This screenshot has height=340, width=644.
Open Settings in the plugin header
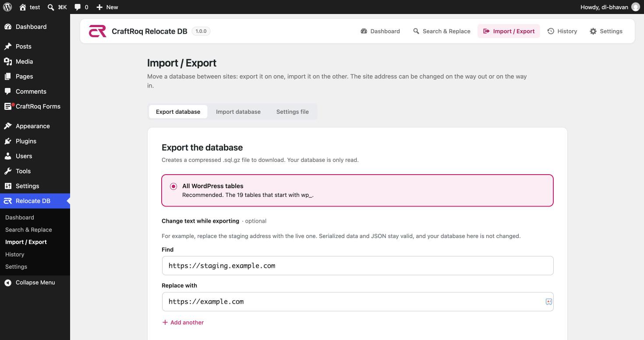(606, 31)
